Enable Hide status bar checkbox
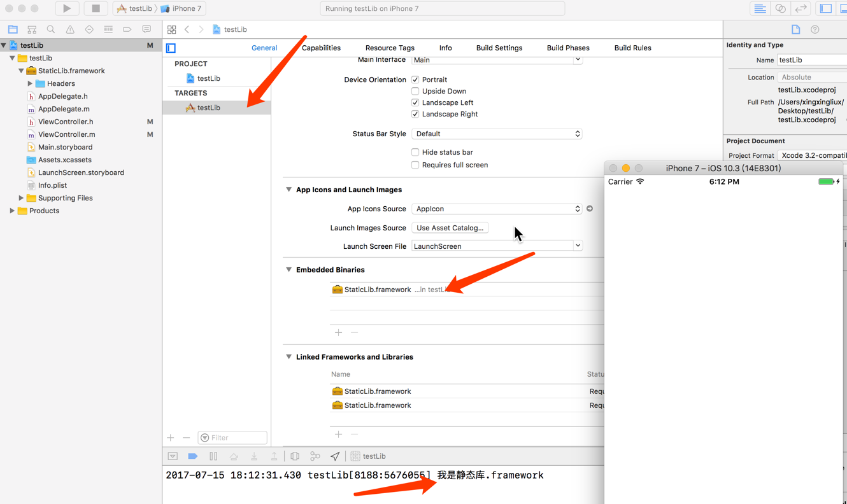The width and height of the screenshot is (847, 504). (415, 152)
